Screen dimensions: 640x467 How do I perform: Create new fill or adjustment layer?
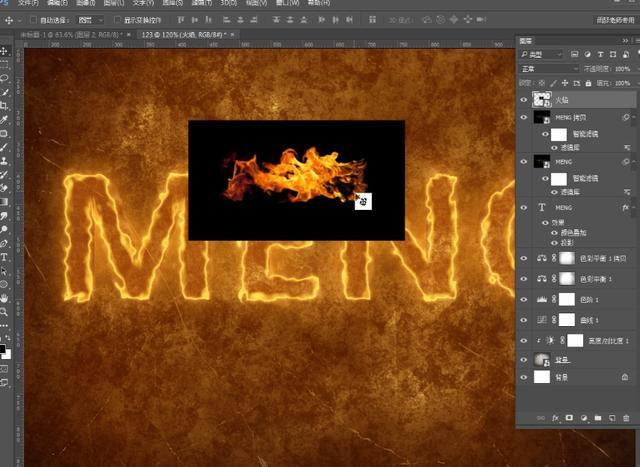[x=584, y=418]
